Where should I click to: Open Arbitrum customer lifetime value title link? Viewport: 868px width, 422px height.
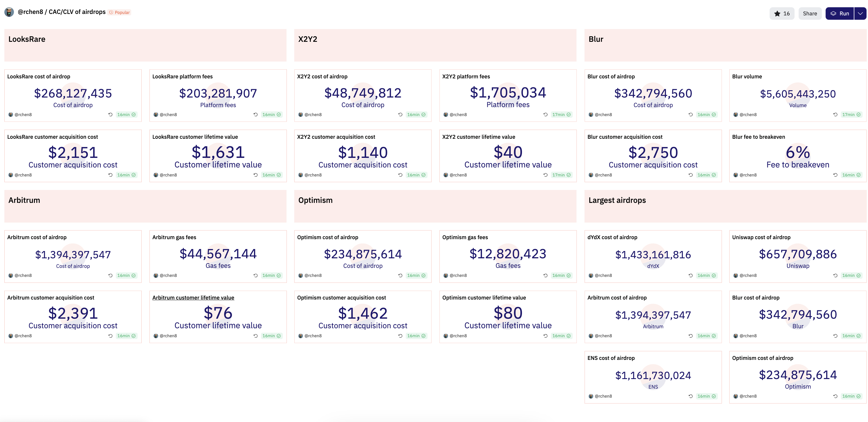[x=193, y=298]
